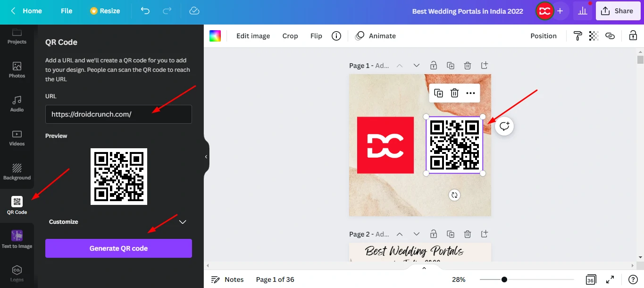Open the Flip options
Viewport: 644px width, 288px height.
(x=316, y=36)
